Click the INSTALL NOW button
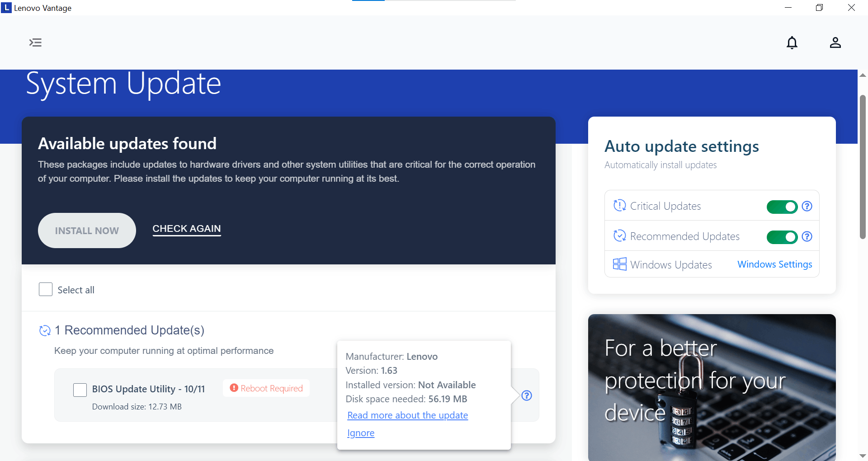The height and width of the screenshot is (461, 868). [x=87, y=230]
